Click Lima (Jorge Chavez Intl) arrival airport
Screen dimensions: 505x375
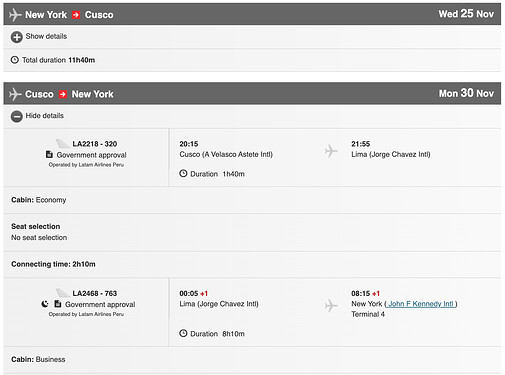(x=391, y=154)
